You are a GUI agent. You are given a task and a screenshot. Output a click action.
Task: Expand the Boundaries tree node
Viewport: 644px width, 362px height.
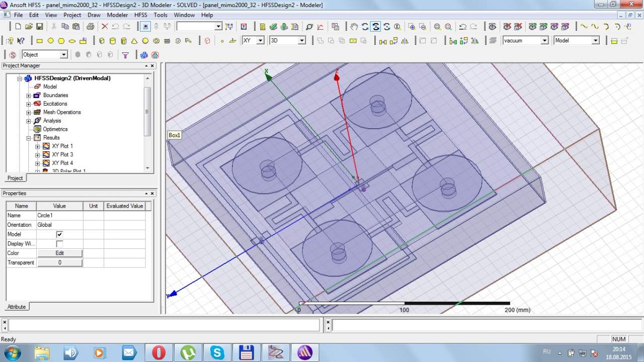[29, 96]
